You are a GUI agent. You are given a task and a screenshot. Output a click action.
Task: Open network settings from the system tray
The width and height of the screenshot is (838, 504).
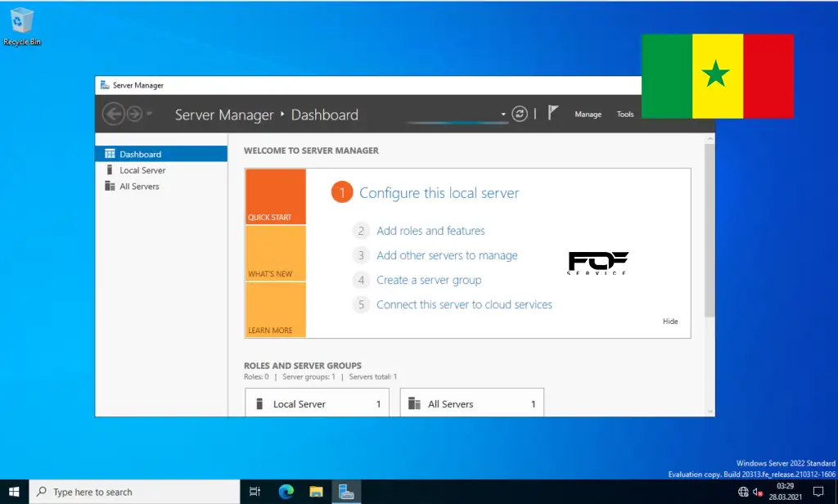click(x=743, y=492)
